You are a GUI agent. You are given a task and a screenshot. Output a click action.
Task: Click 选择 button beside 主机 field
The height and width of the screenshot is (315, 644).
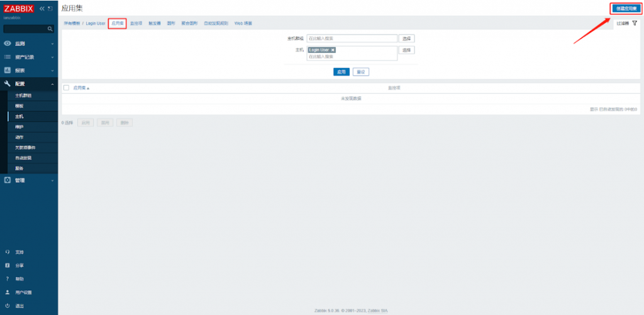pos(407,50)
